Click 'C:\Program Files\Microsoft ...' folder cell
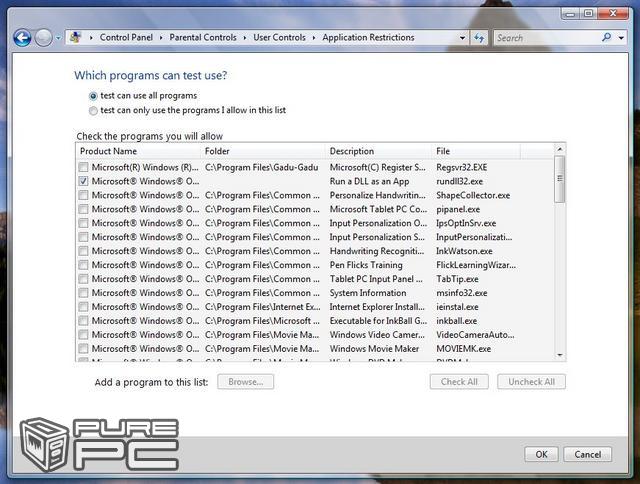Image resolution: width=640 pixels, height=484 pixels. click(x=262, y=321)
